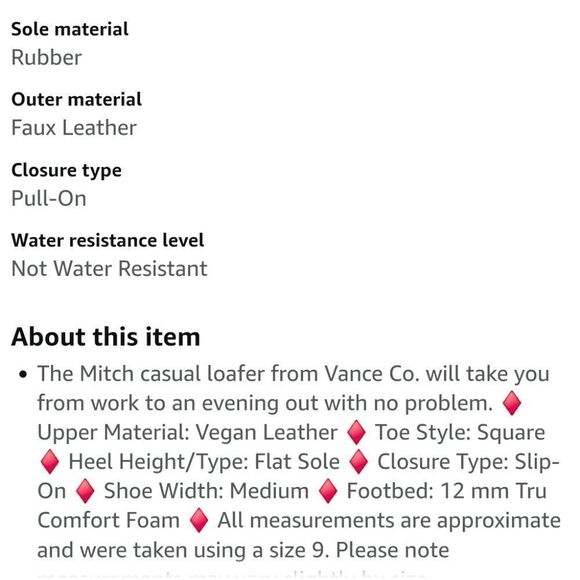
Task: Click the red diamond after 'no problem.'
Action: (x=512, y=403)
